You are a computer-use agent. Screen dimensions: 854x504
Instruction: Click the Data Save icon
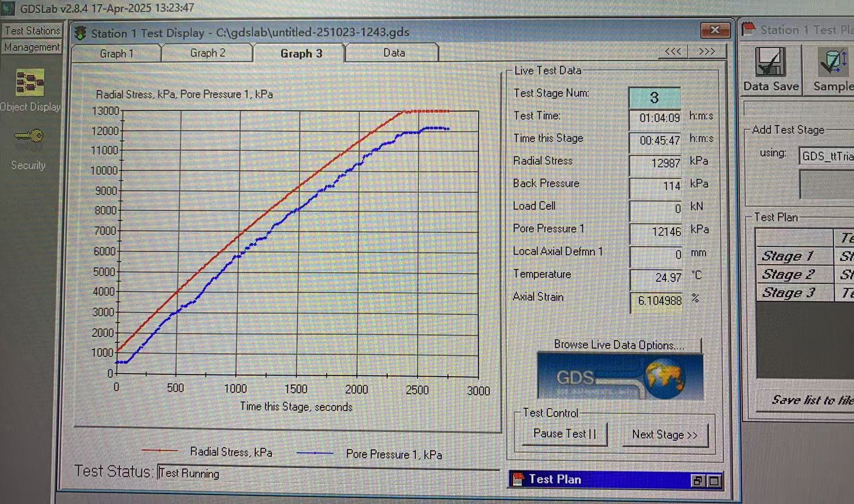coord(770,62)
